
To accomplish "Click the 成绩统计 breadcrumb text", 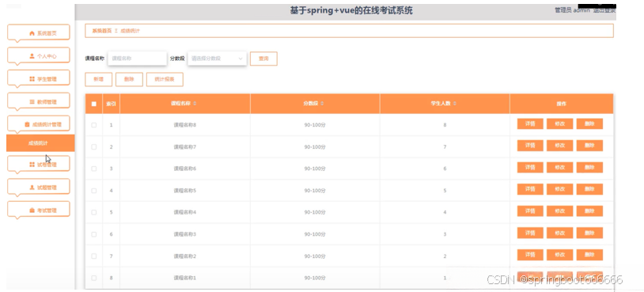I will coord(131,31).
